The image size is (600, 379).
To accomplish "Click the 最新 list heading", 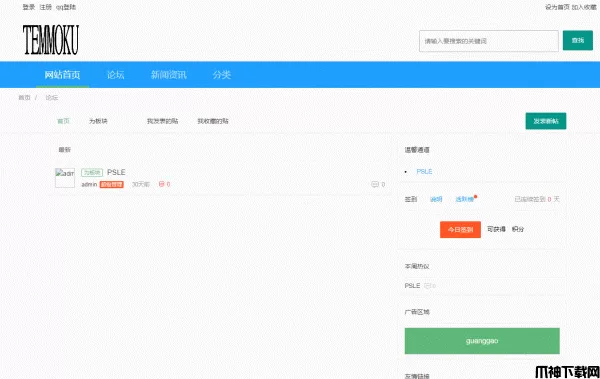I will 65,150.
